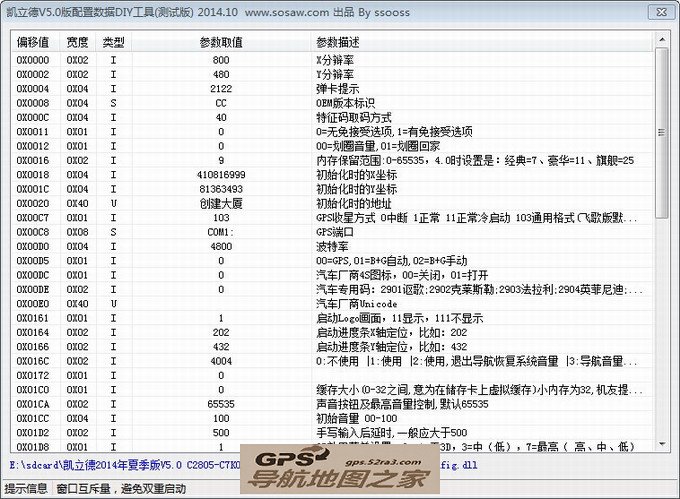Image resolution: width=680 pixels, height=499 pixels.
Task: Select the 初始化时的地址 value 创建大厦
Action: tap(220, 202)
